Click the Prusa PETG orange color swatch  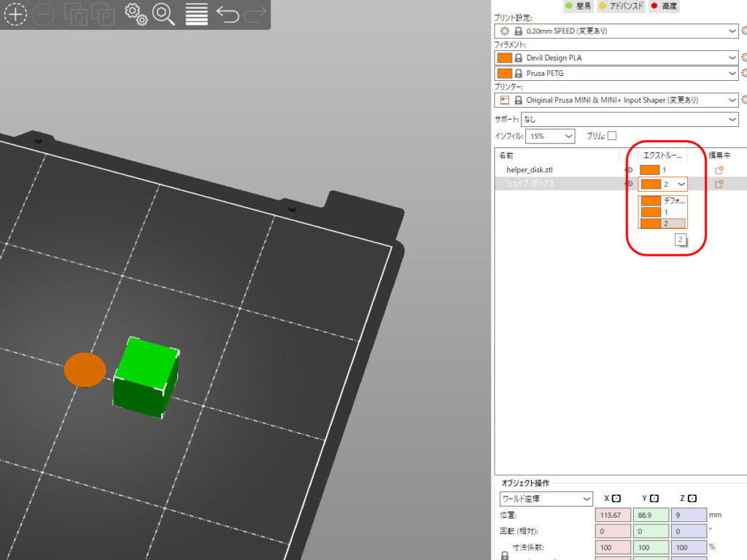505,74
